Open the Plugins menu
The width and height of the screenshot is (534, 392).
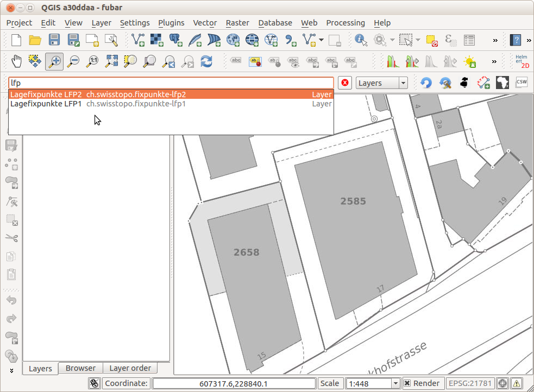[x=171, y=23]
